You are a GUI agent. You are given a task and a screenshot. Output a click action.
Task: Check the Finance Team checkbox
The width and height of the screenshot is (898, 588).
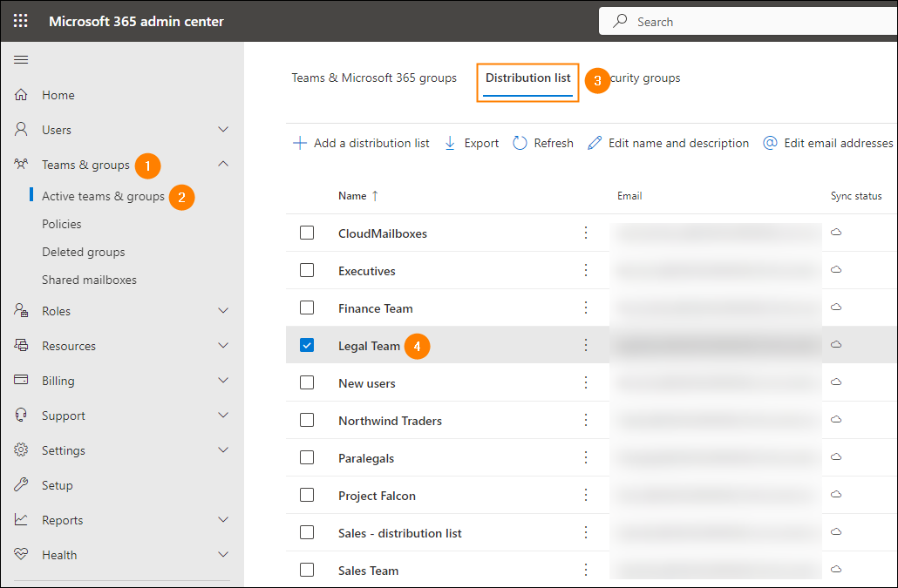pyautogui.click(x=307, y=308)
